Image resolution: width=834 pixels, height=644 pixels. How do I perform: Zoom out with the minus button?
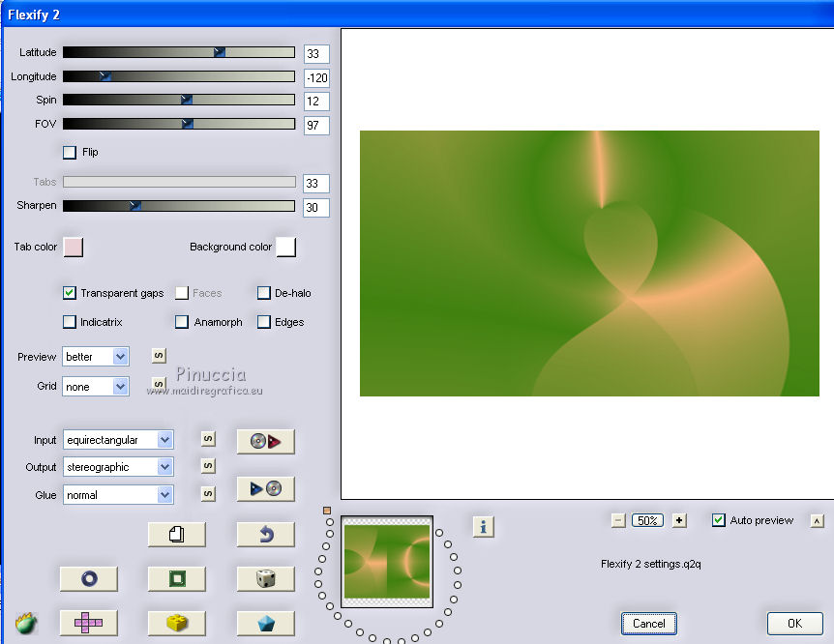(x=618, y=520)
